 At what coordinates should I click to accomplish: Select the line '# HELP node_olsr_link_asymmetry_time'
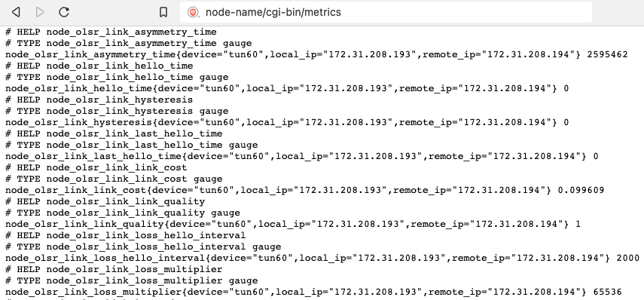(111, 32)
